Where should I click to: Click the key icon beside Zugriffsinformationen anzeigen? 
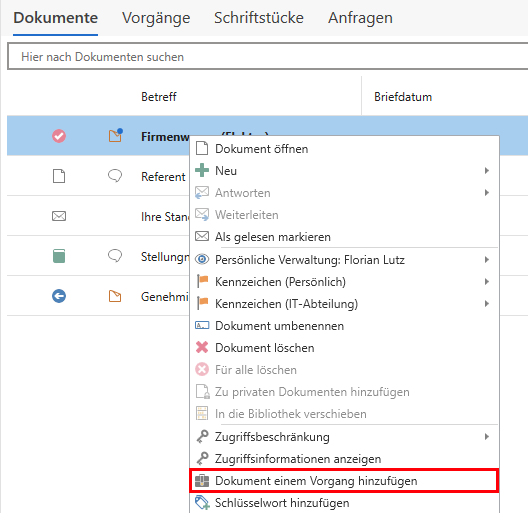point(202,458)
